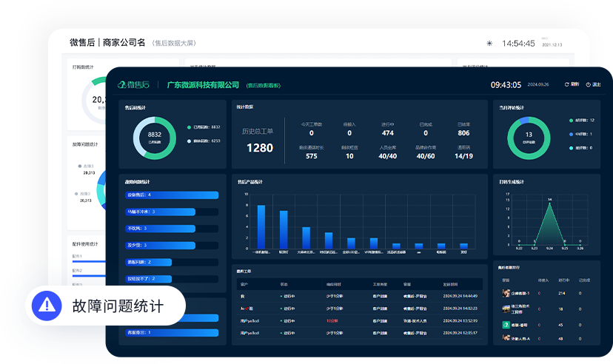The height and width of the screenshot is (364, 613).
Task: Click the statistic value 40/60
Action: (x=426, y=156)
